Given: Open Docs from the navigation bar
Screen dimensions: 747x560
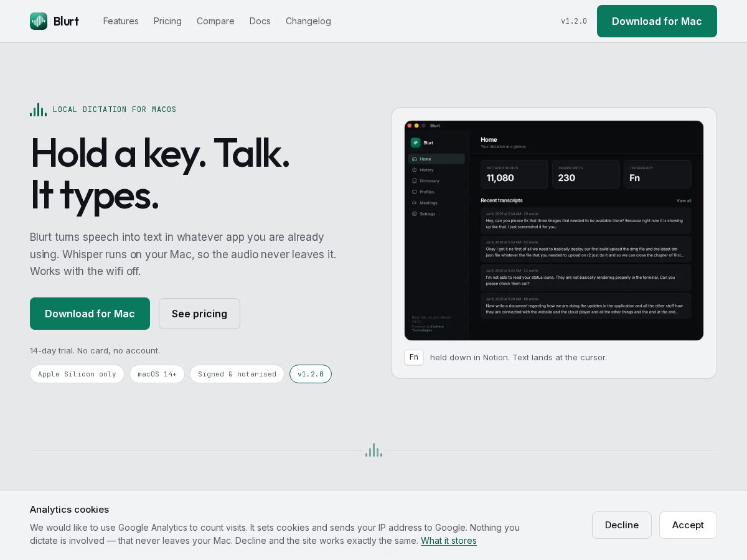Looking at the screenshot, I should point(260,21).
